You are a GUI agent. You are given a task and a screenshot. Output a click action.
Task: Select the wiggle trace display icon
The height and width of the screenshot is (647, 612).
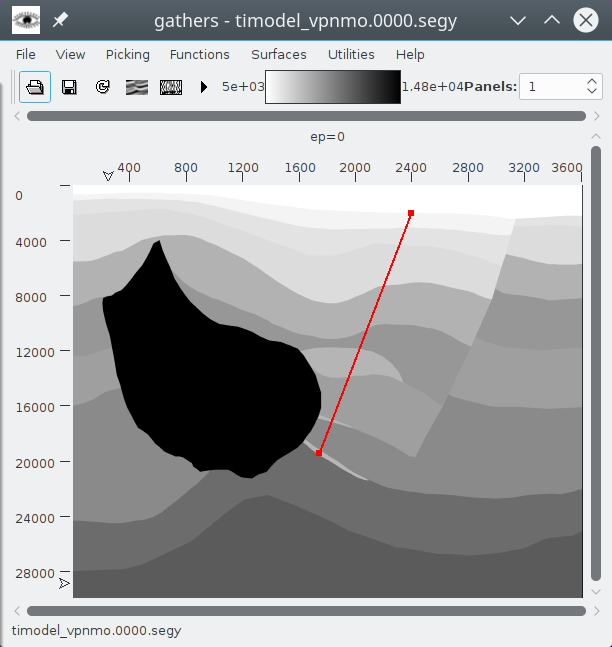coord(171,87)
